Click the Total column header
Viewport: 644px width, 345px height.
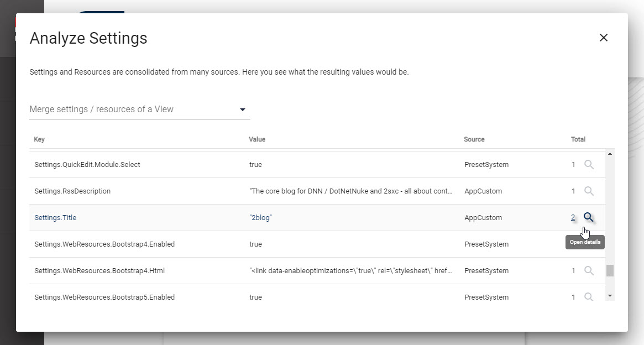pos(578,139)
